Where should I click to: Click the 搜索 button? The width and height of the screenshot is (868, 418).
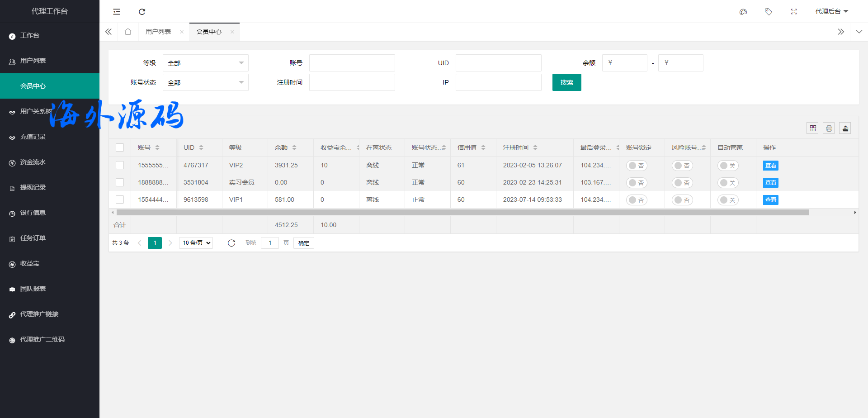(x=566, y=82)
